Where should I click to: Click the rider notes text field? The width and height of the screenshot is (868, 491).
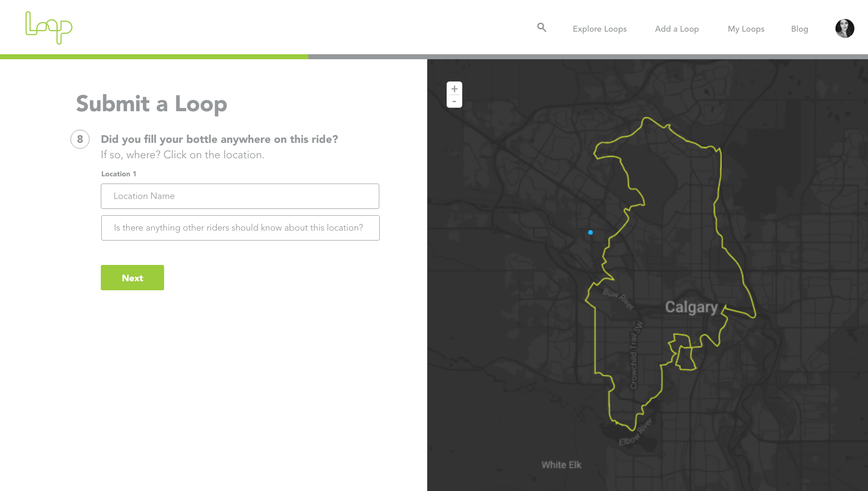click(240, 228)
